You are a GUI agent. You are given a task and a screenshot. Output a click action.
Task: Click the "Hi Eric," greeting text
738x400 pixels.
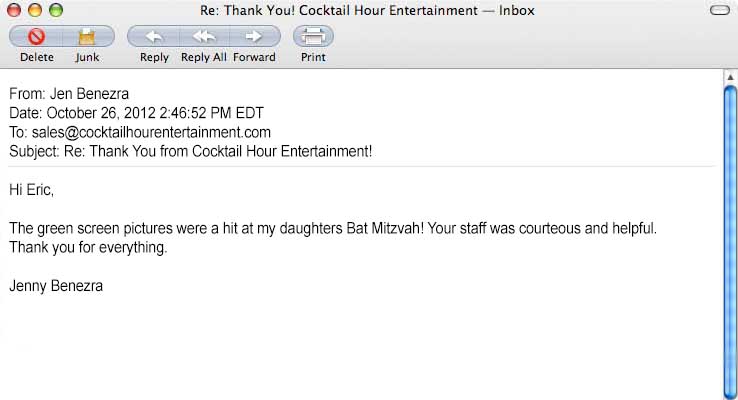point(32,189)
